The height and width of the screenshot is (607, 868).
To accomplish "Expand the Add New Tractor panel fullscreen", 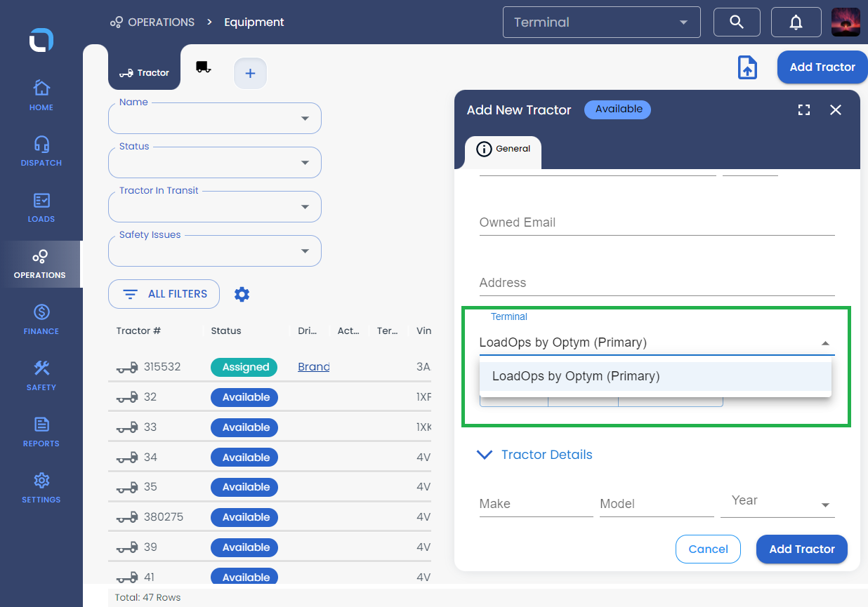I will tap(804, 110).
